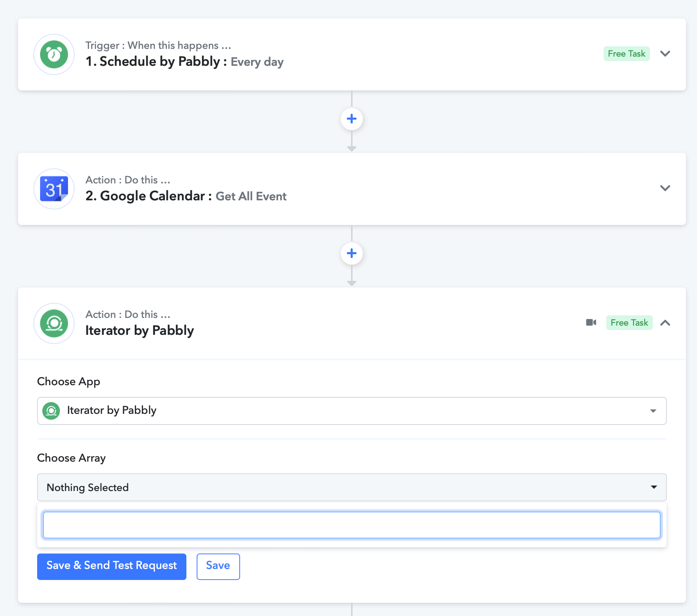Screen dimensions: 697x616
Task: Click the Schedule by Pabbly alarm clock icon
Action: pyautogui.click(x=54, y=54)
